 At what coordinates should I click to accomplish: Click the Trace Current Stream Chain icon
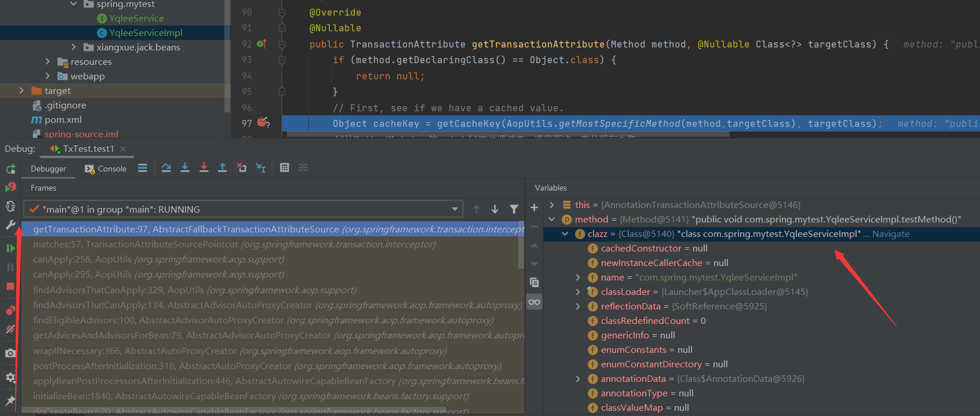click(303, 168)
